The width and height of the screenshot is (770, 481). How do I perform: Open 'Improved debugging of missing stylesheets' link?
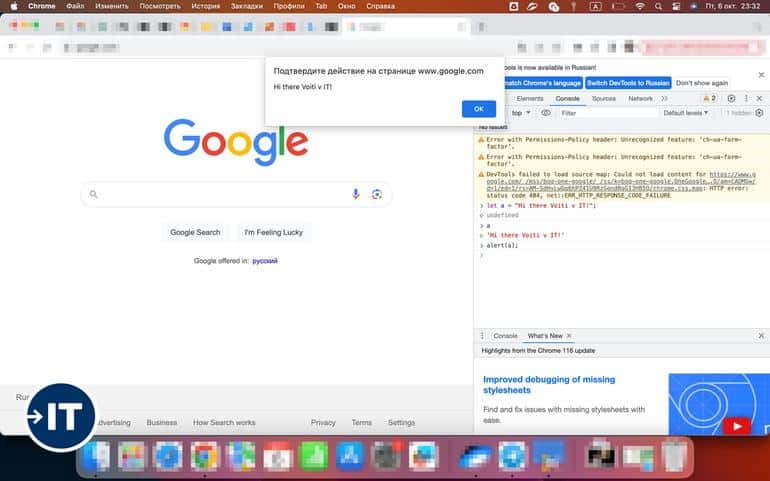pyautogui.click(x=549, y=385)
